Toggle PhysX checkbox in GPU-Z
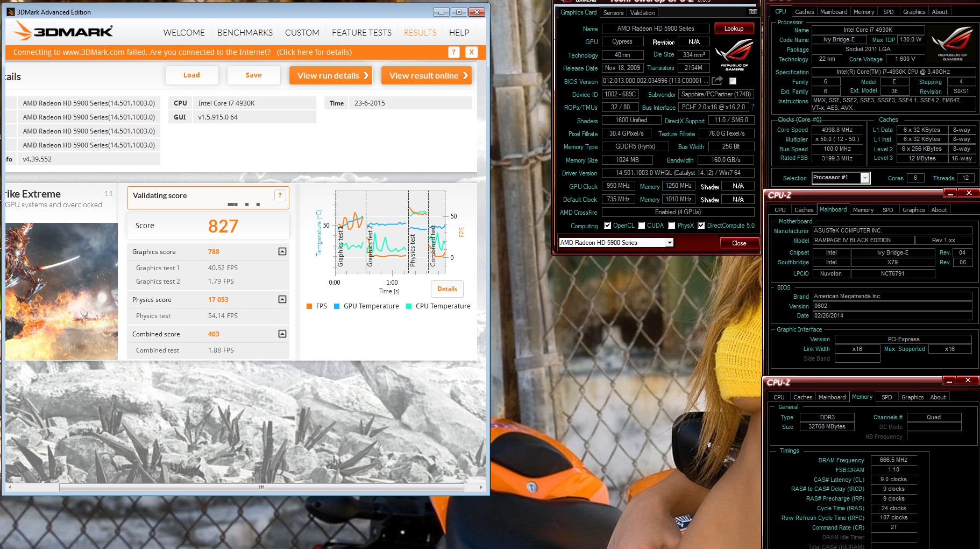This screenshot has height=549, width=980. pos(671,226)
